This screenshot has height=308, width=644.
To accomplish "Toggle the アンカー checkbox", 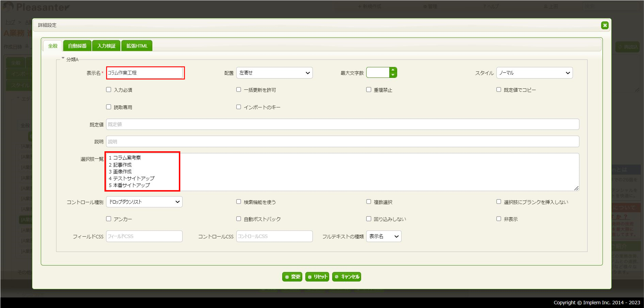I will click(x=108, y=219).
